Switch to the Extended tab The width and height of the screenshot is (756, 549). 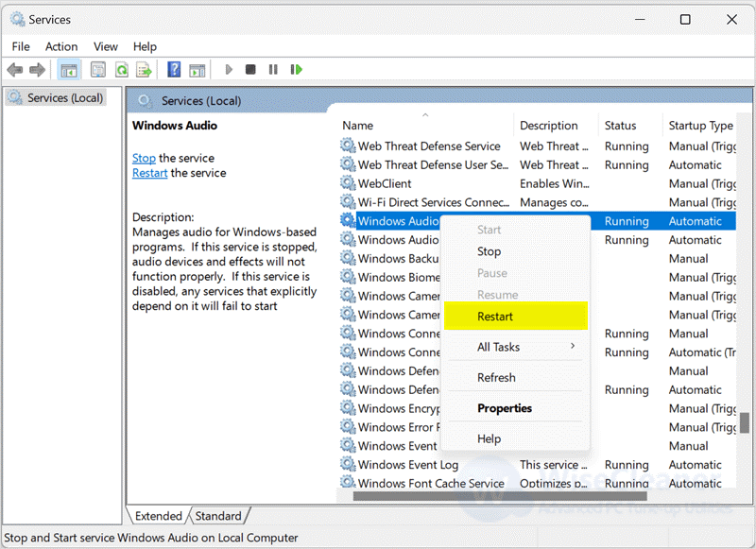tap(159, 516)
